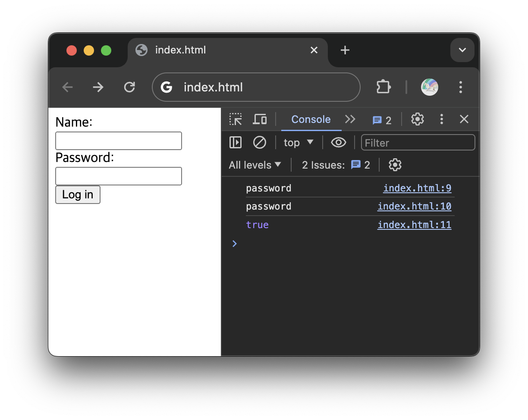
Task: Open Chrome's three-dot menu
Action: (x=461, y=87)
